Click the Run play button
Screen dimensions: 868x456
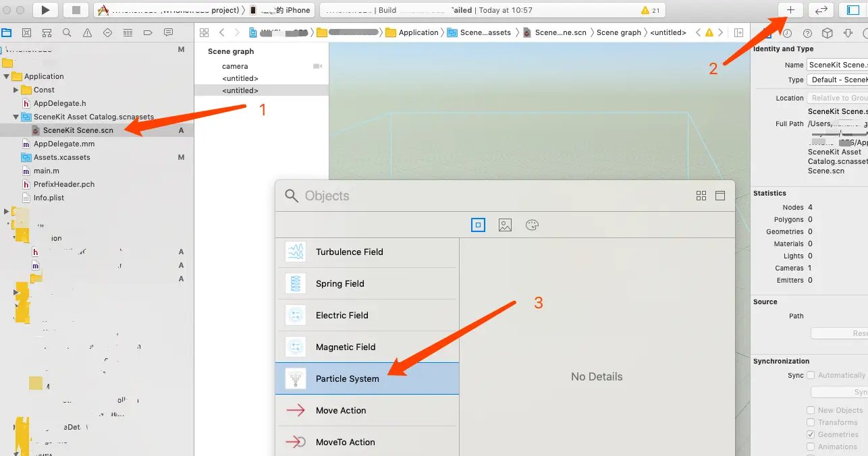[45, 10]
